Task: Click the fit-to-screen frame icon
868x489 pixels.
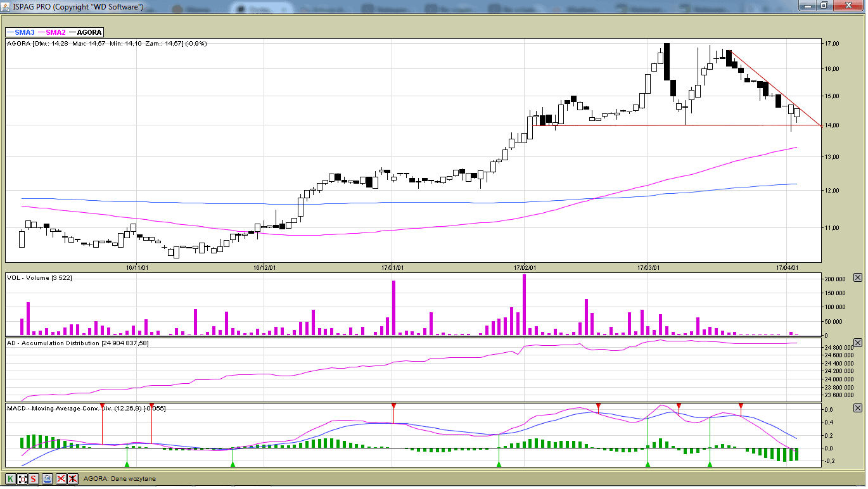Action: click(x=22, y=479)
